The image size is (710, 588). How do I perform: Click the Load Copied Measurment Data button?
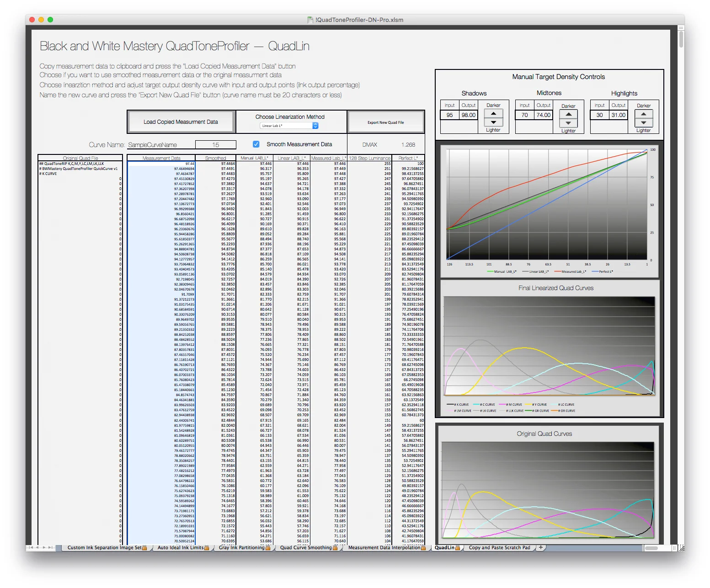(181, 122)
